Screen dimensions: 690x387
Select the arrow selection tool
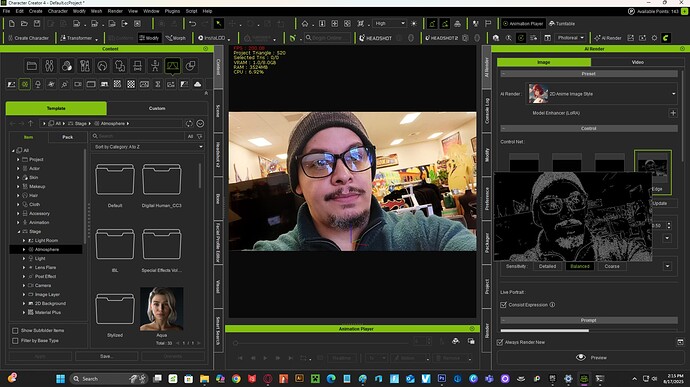tap(219, 23)
